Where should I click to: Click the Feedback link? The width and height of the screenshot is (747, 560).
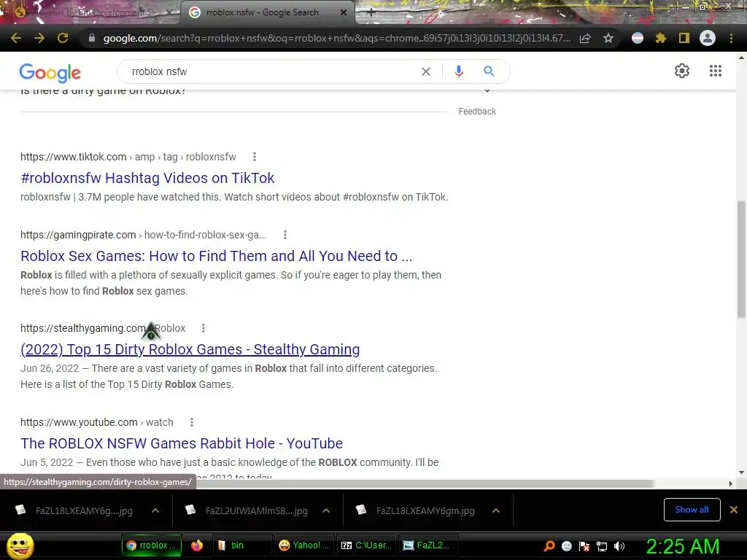point(477,112)
